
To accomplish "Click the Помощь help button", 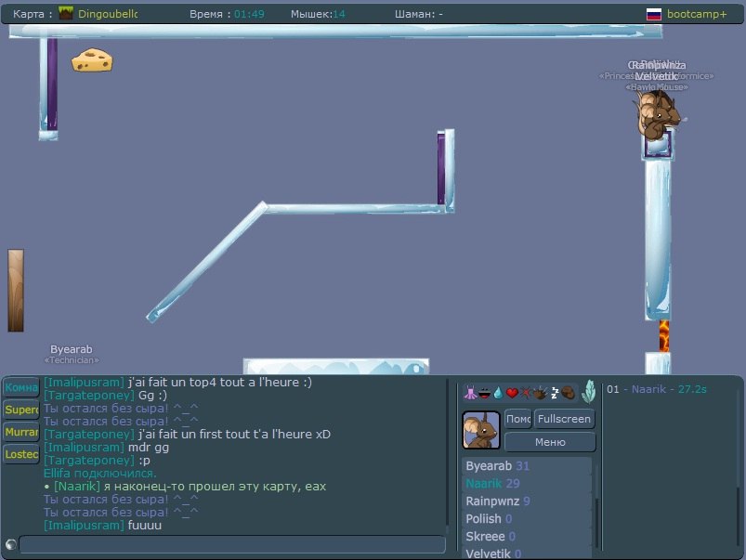I will 517,419.
